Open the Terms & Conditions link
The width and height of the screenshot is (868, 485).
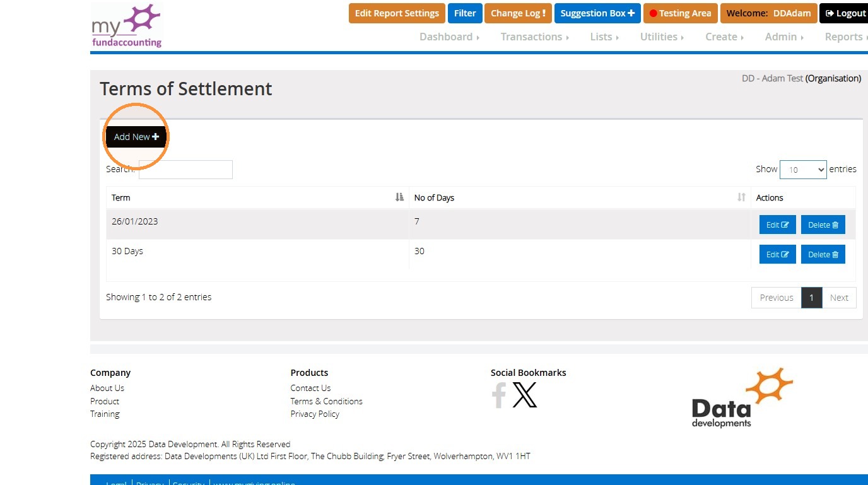click(326, 401)
